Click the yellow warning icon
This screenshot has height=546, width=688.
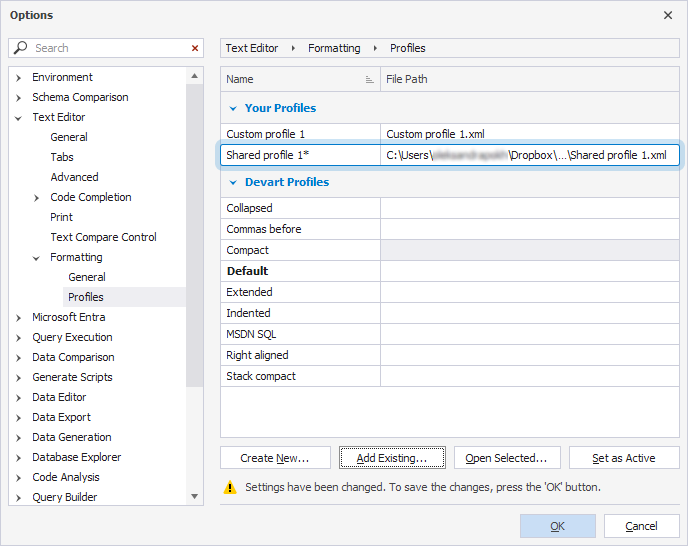tap(230, 487)
